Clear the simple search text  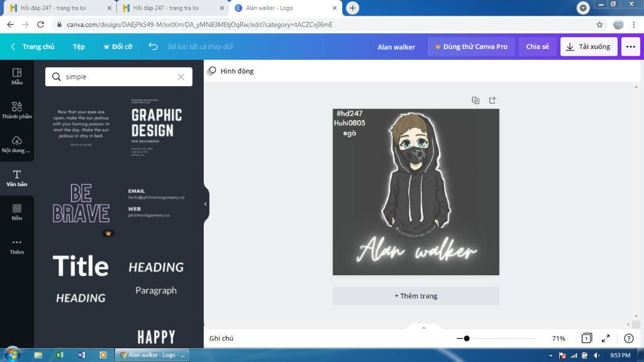(x=180, y=77)
